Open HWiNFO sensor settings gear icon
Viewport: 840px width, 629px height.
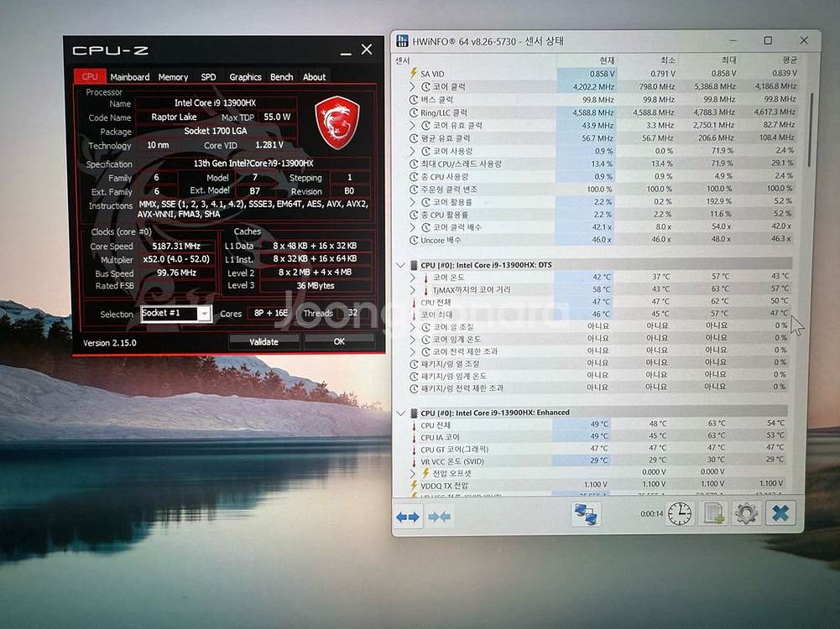(x=746, y=513)
